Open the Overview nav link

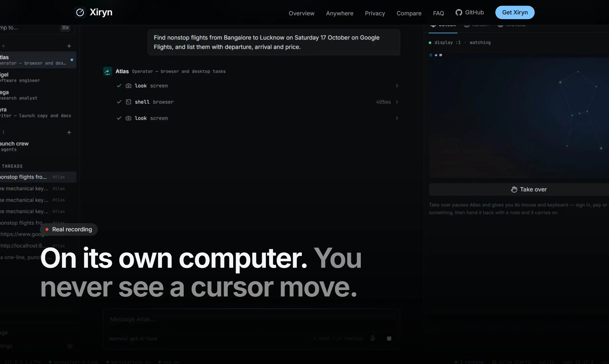(x=301, y=13)
